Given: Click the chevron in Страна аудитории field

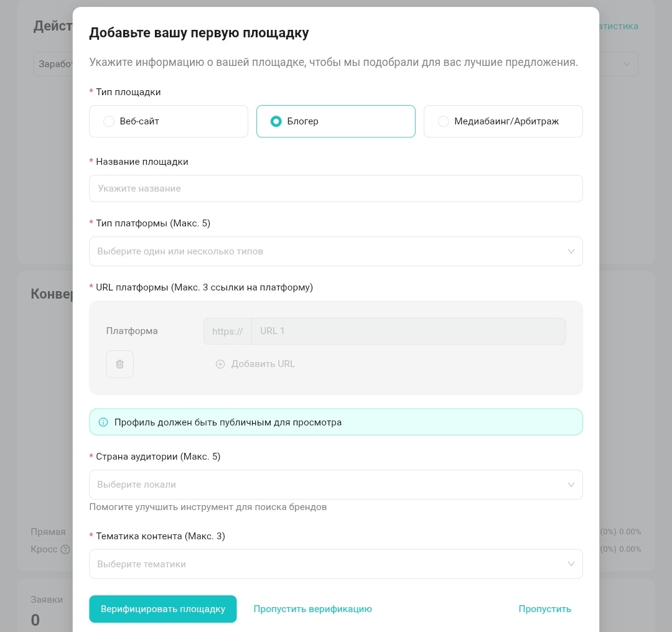Looking at the screenshot, I should coord(571,485).
